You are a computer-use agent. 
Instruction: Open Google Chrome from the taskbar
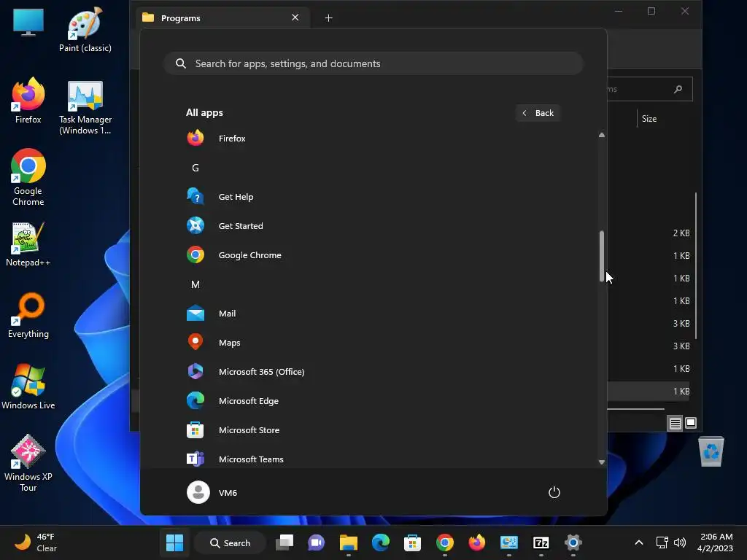click(444, 542)
